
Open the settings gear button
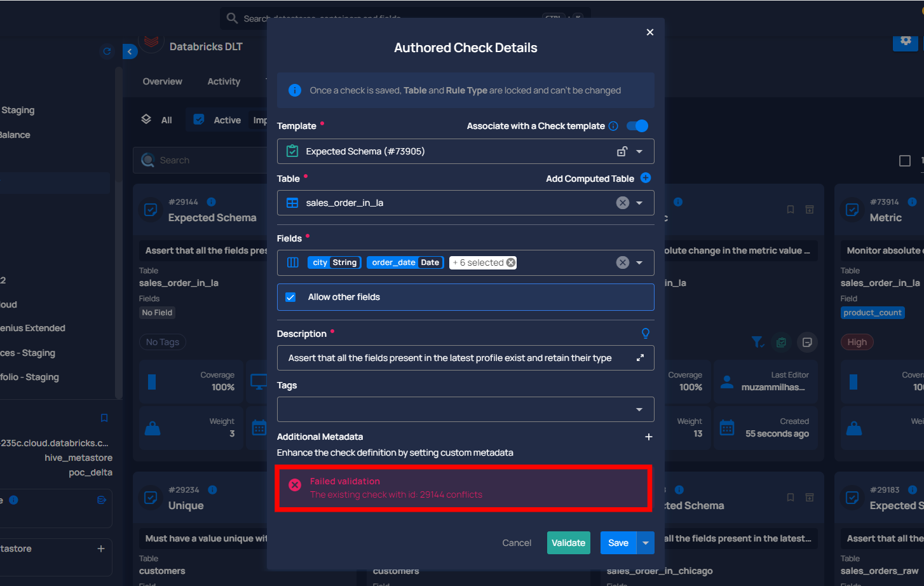click(x=906, y=41)
